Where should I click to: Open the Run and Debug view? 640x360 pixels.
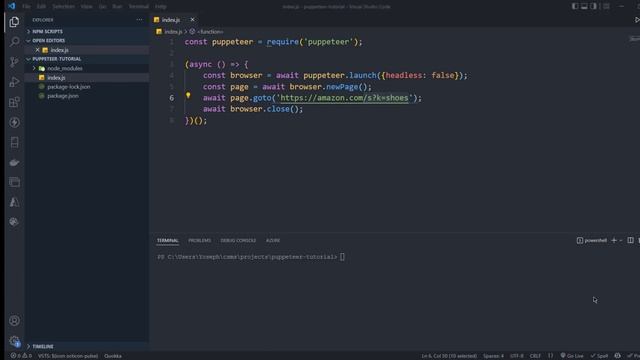14,82
